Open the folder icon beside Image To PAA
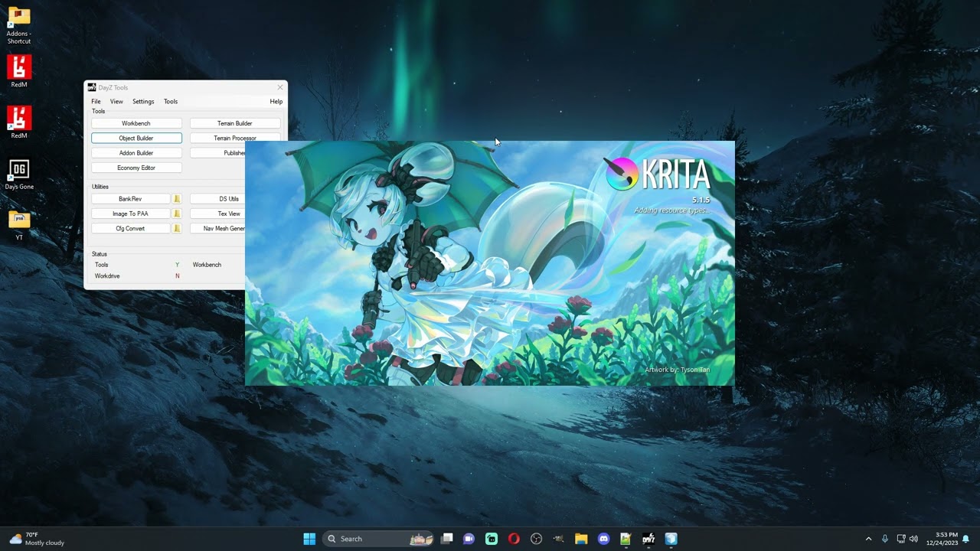This screenshot has width=980, height=551. click(177, 214)
